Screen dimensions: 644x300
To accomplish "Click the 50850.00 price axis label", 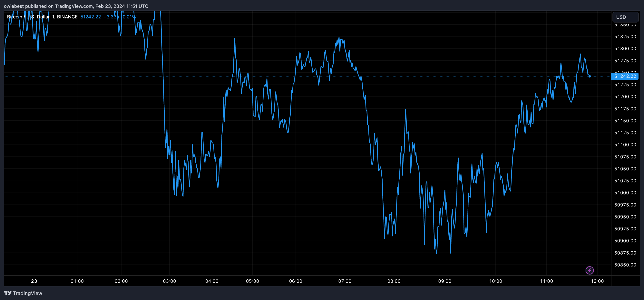I will coord(625,265).
